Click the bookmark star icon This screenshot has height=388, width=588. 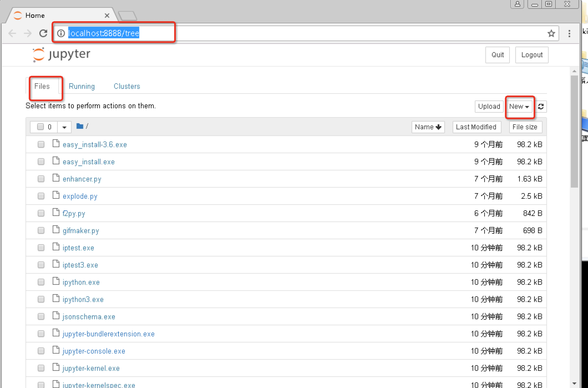(x=551, y=33)
